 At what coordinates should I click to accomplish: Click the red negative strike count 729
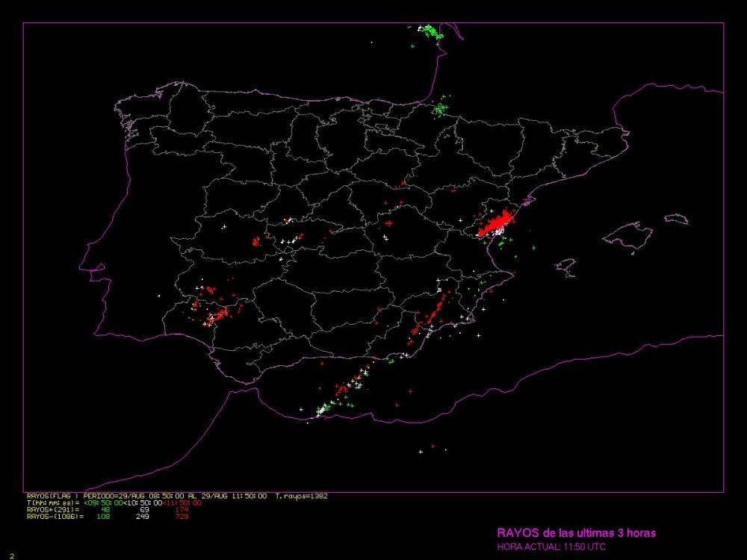[182, 516]
